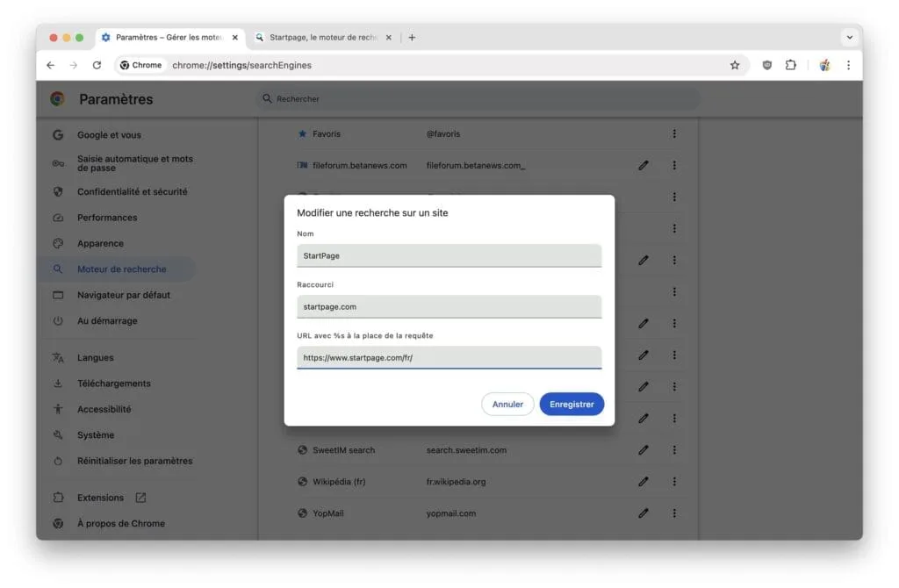Click the pencil icon to edit Wikipédia (fr)

pos(644,481)
